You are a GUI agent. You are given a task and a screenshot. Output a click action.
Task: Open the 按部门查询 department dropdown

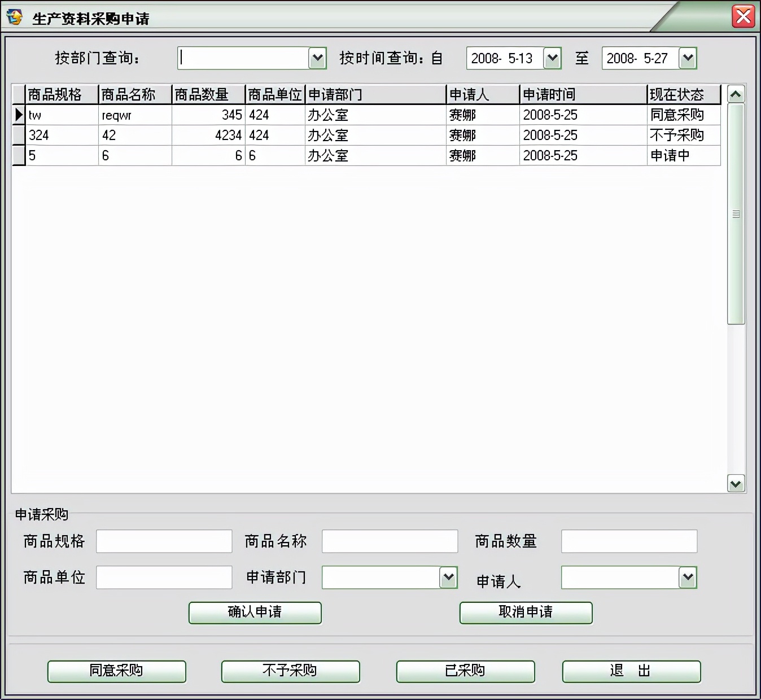click(318, 58)
